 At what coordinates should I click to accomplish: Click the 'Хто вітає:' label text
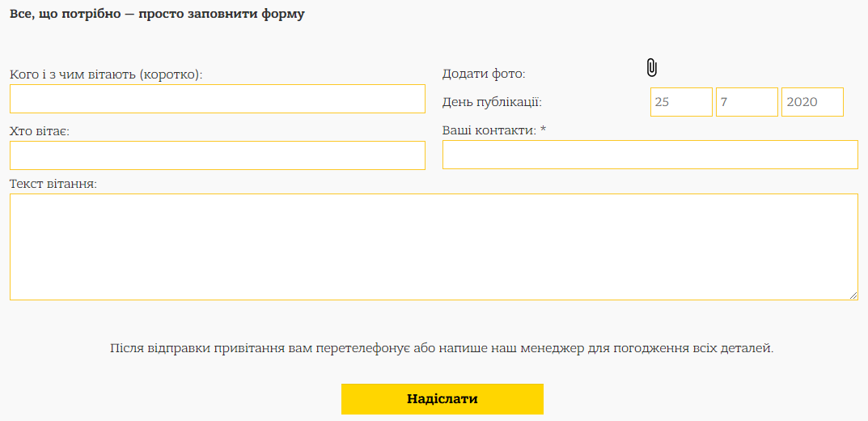[40, 131]
